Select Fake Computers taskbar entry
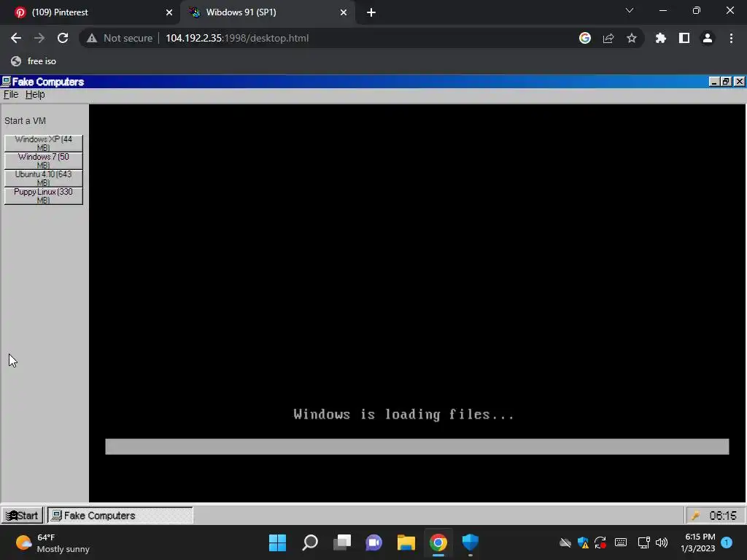Image resolution: width=747 pixels, height=560 pixels. [120, 516]
